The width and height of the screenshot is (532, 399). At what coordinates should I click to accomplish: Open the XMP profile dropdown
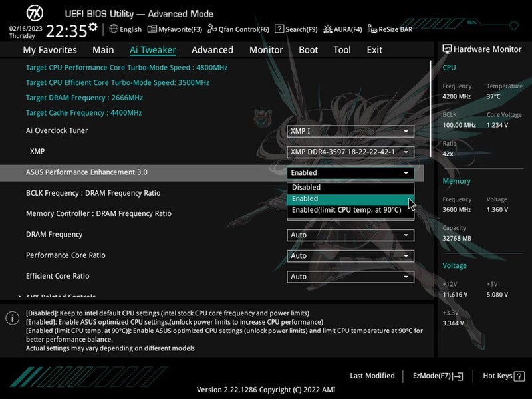click(x=350, y=152)
